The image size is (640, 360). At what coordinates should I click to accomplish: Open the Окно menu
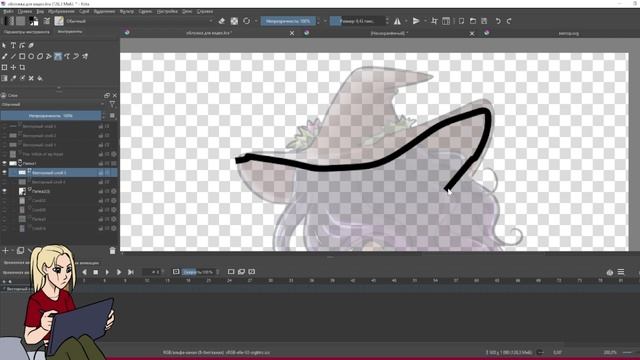click(x=187, y=11)
